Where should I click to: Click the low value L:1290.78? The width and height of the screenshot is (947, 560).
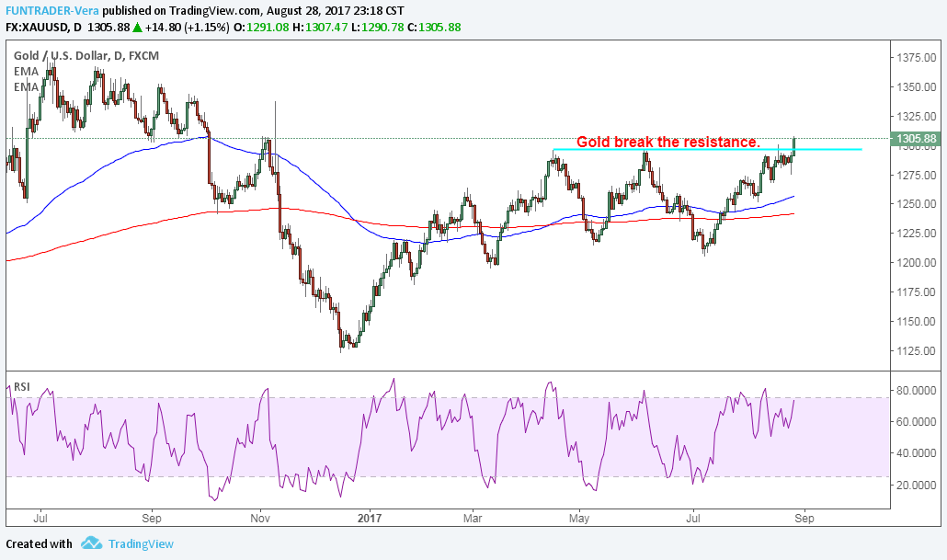click(x=378, y=28)
